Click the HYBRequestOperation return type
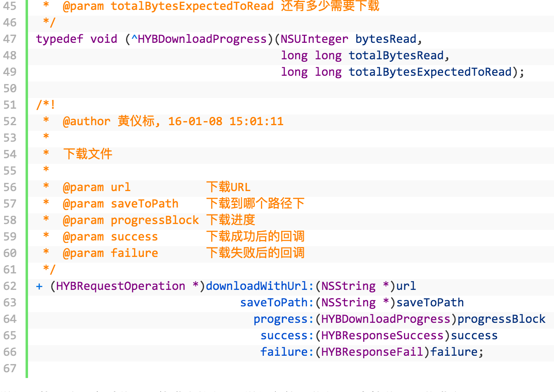 (120, 286)
